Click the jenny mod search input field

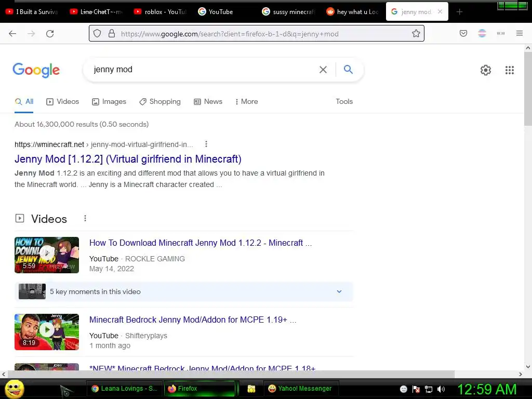pyautogui.click(x=204, y=70)
